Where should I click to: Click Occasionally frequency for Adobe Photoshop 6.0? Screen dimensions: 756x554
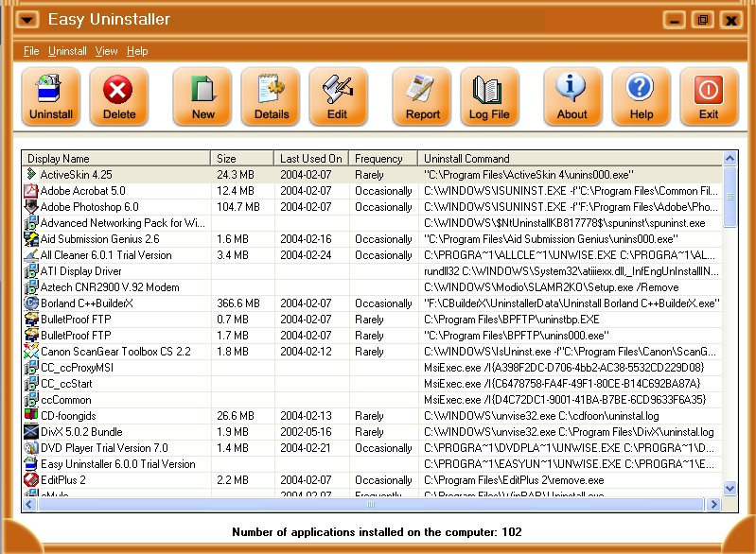tap(383, 206)
